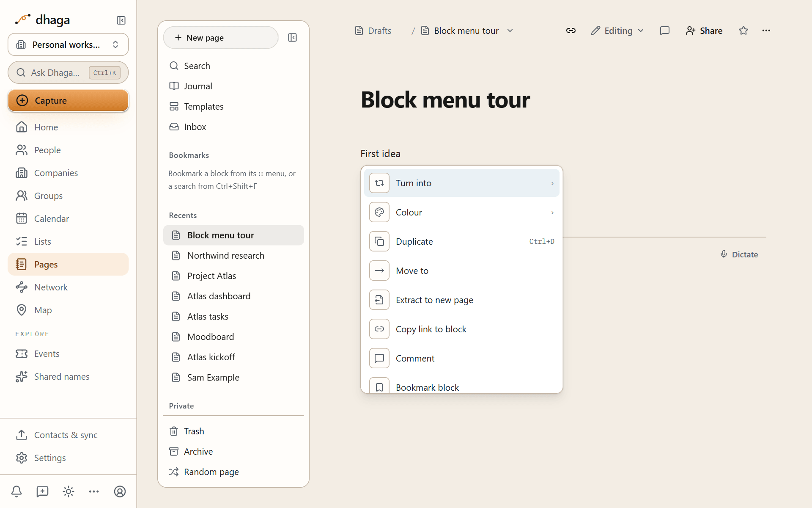Open bottom sidebar more options ellipsis
This screenshot has height=508, width=812.
pos(94,491)
